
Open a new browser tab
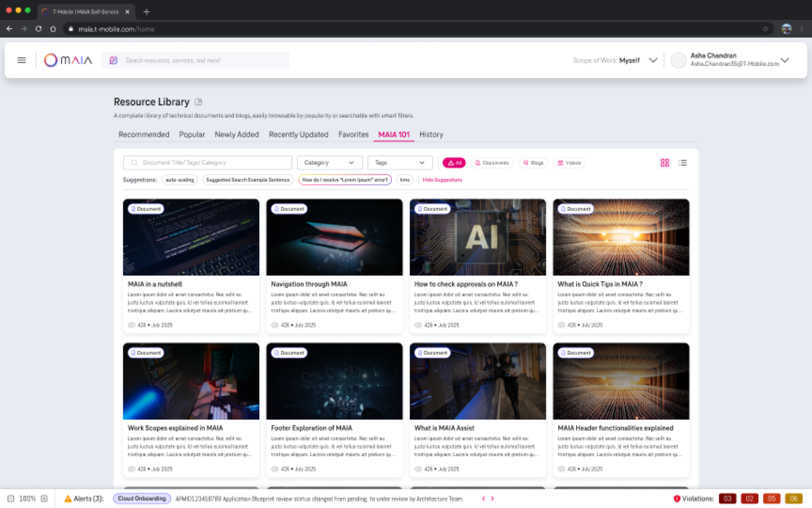(x=146, y=12)
